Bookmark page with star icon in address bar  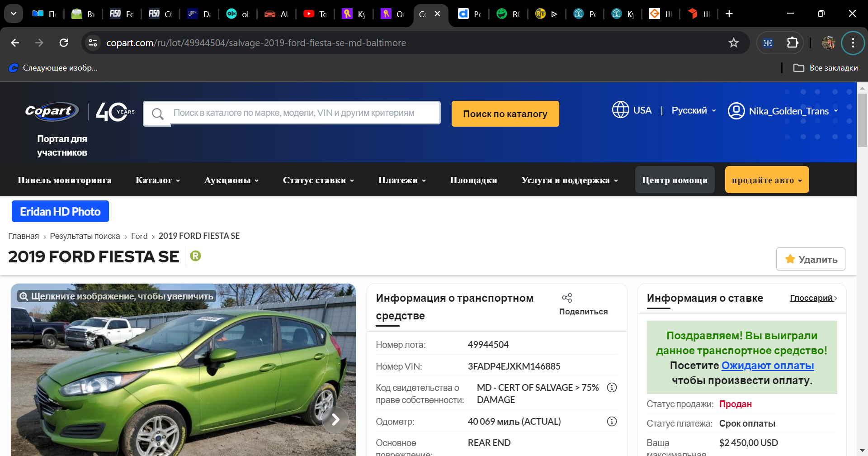coord(733,43)
